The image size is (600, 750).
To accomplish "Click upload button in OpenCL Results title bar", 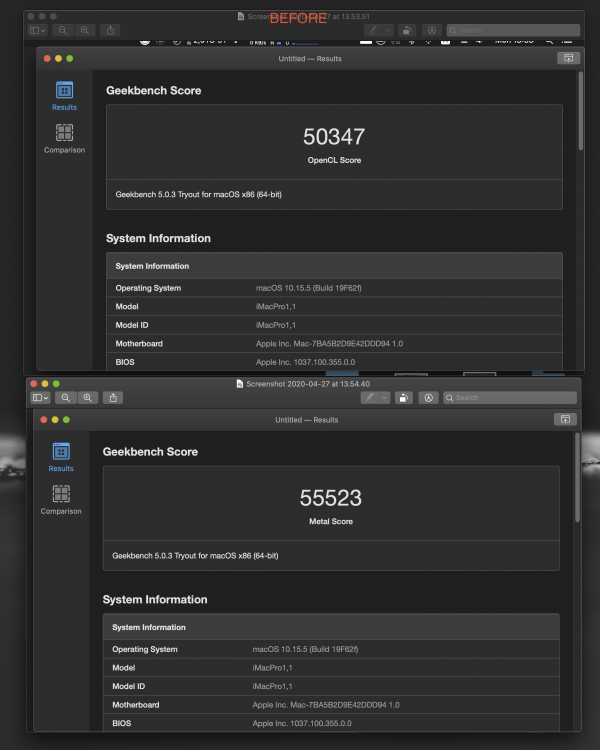I will pyautogui.click(x=568, y=58).
